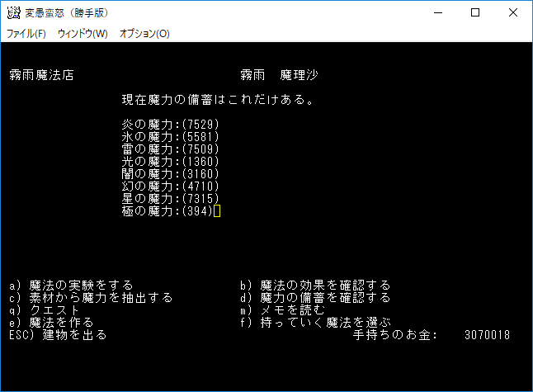Choose the q) クエスト option
The height and width of the screenshot is (392, 533).
45,310
